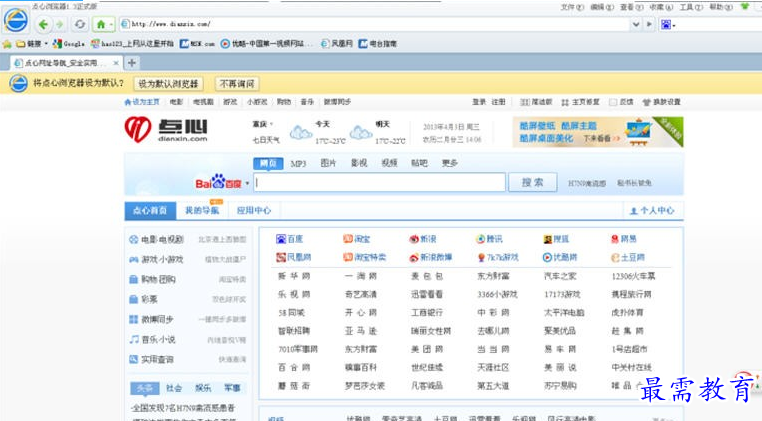762x421 pixels.
Task: Select the 图片 search tab
Action: (x=328, y=163)
